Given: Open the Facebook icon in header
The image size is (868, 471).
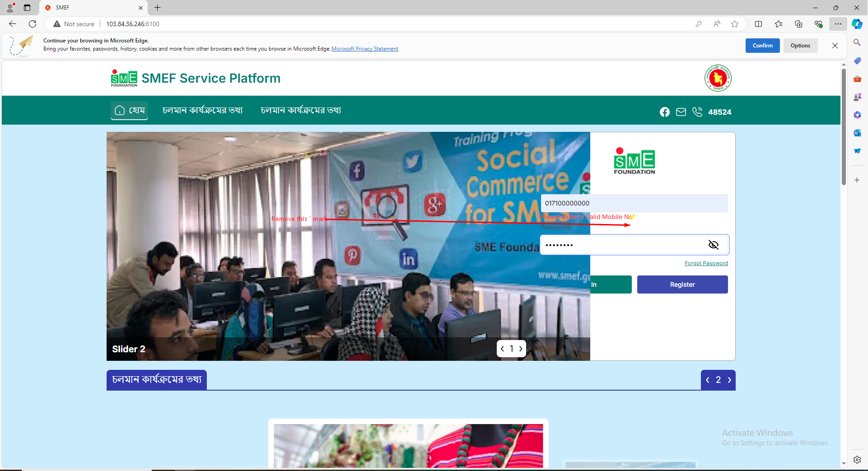Looking at the screenshot, I should tap(664, 112).
